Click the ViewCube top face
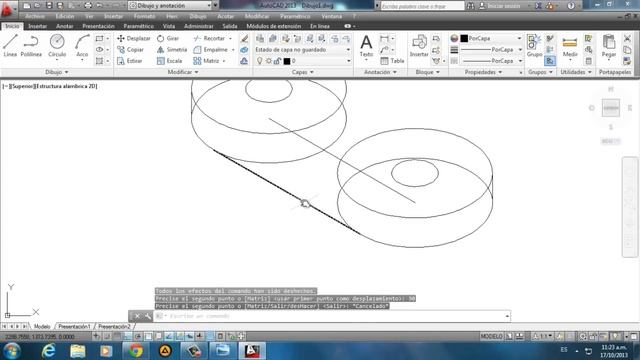The width and height of the screenshot is (640, 360). point(611,108)
